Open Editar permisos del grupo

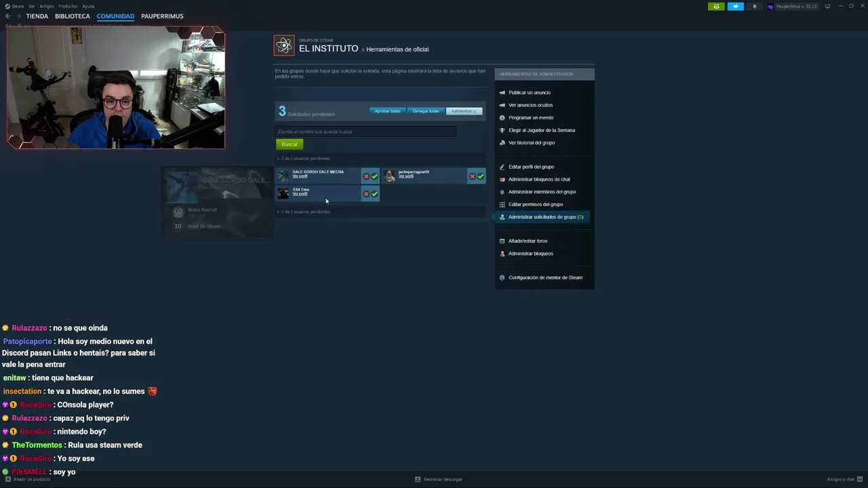536,205
